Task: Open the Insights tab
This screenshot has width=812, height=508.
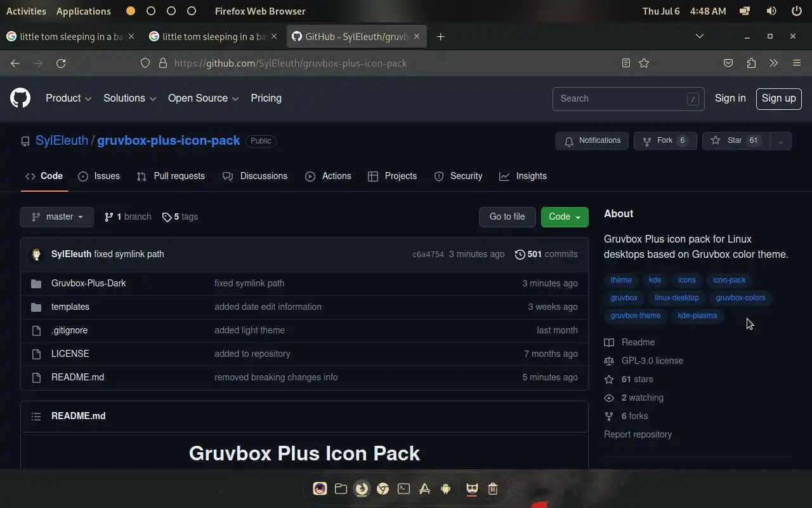Action: pyautogui.click(x=523, y=177)
